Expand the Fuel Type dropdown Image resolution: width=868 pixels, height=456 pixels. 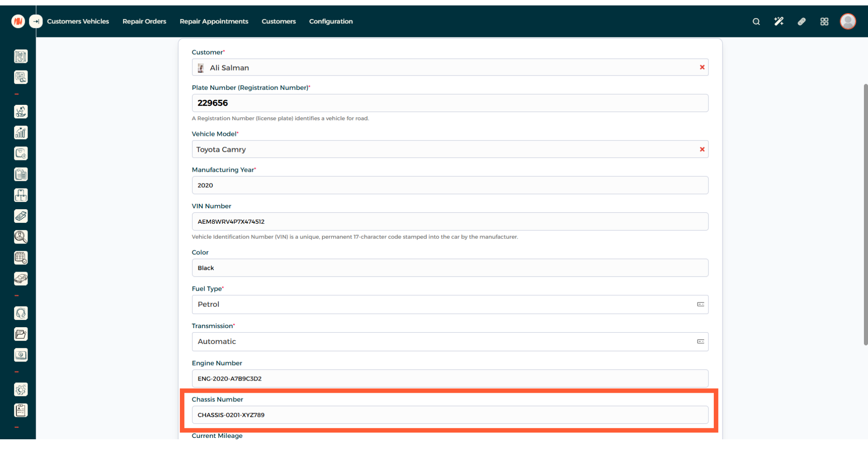click(x=450, y=305)
